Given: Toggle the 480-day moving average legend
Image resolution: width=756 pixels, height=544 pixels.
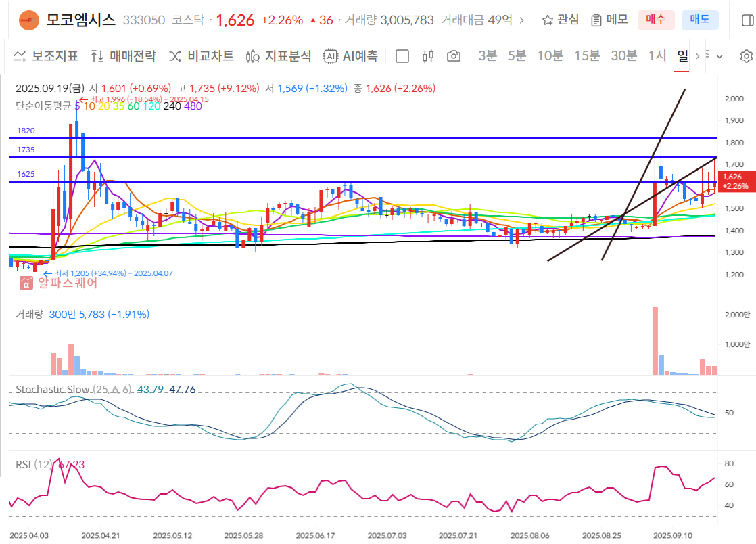Looking at the screenshot, I should pyautogui.click(x=193, y=106).
